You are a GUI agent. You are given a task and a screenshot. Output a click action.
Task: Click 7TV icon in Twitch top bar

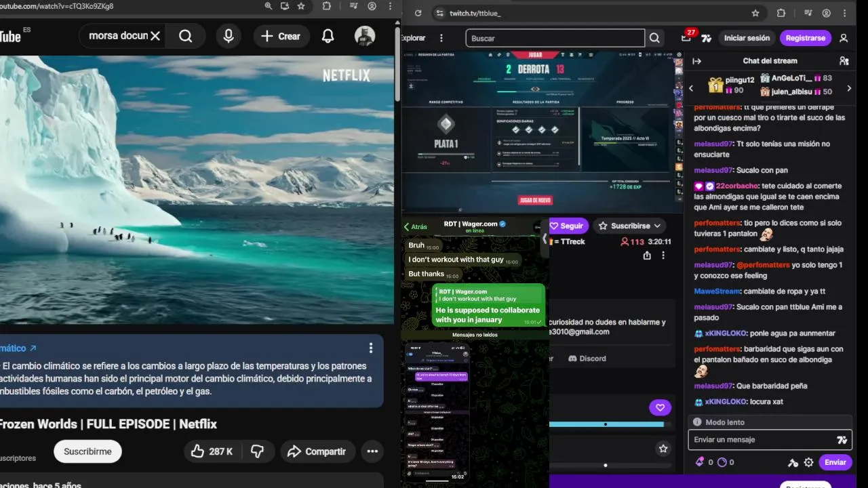coord(707,38)
